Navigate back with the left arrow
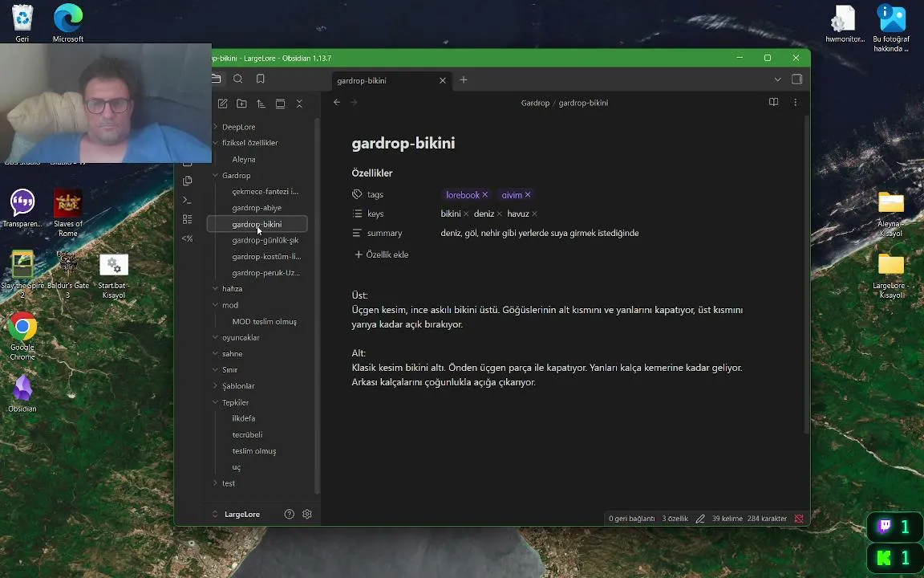Viewport: 924px width, 578px height. coord(337,103)
